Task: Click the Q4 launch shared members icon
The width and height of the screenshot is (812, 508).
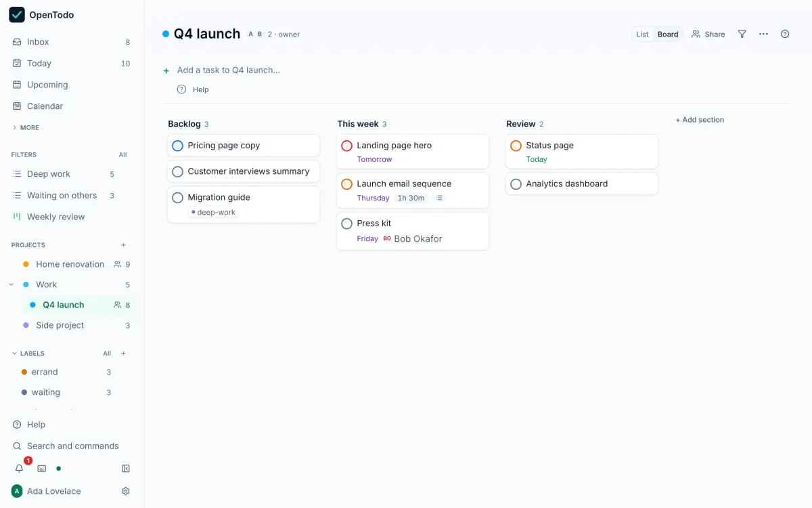Action: pyautogui.click(x=118, y=305)
